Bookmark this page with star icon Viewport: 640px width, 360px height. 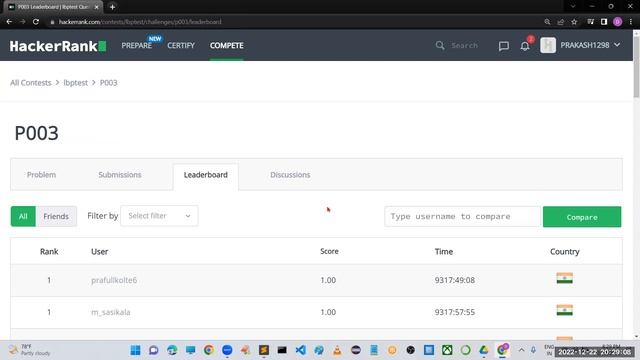574,22
